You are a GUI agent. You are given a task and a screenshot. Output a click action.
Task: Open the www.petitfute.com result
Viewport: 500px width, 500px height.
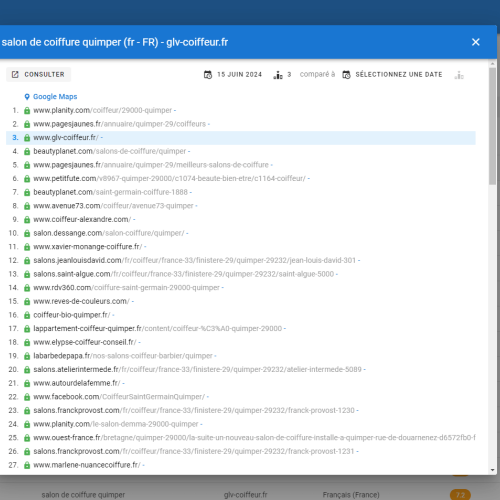(169, 179)
